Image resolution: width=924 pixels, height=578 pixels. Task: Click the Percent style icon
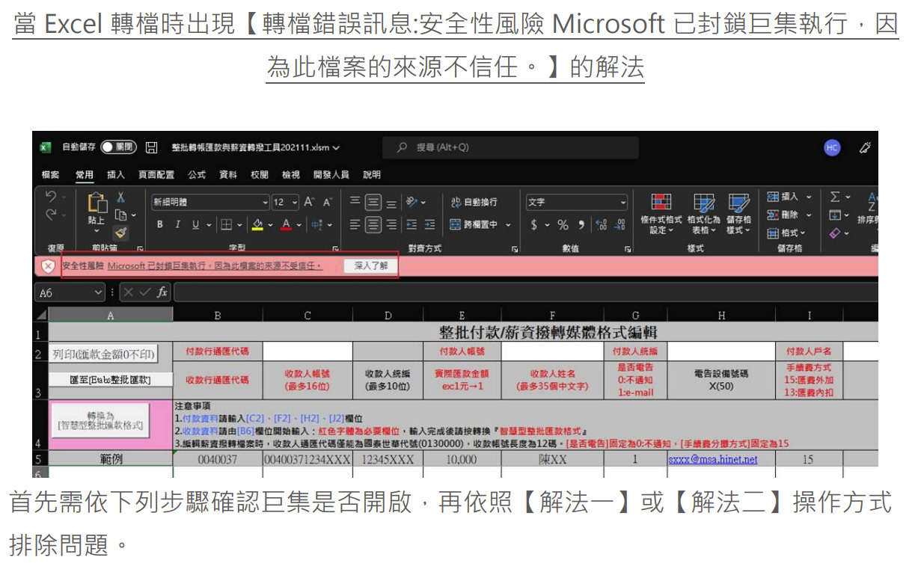pyautogui.click(x=563, y=224)
